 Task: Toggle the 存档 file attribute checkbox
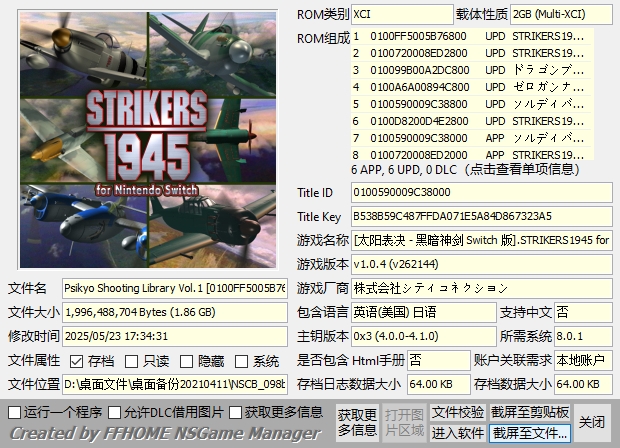coord(77,361)
